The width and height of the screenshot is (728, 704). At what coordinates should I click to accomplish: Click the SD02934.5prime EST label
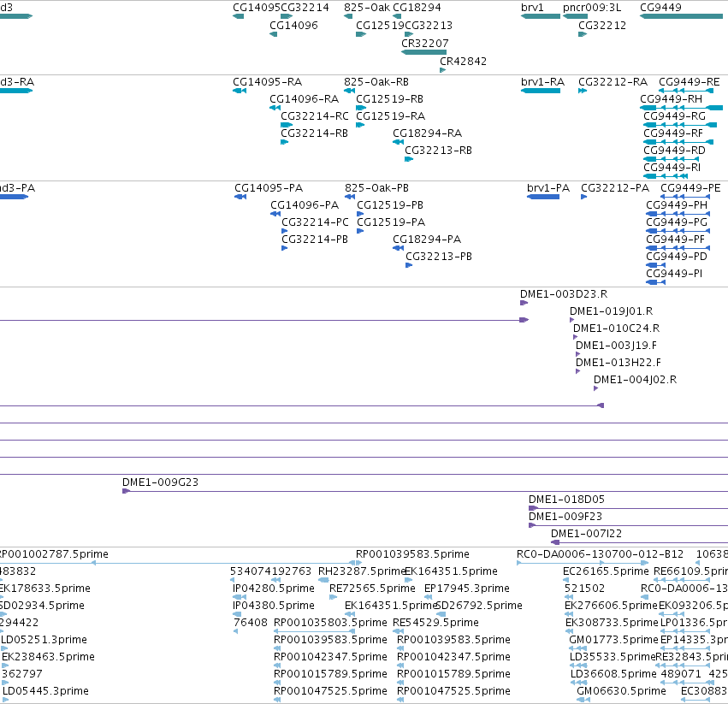click(42, 606)
